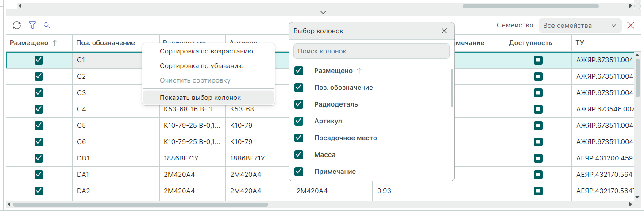The image size is (644, 214).
Task: Open the filter funnel icon
Action: point(32,25)
